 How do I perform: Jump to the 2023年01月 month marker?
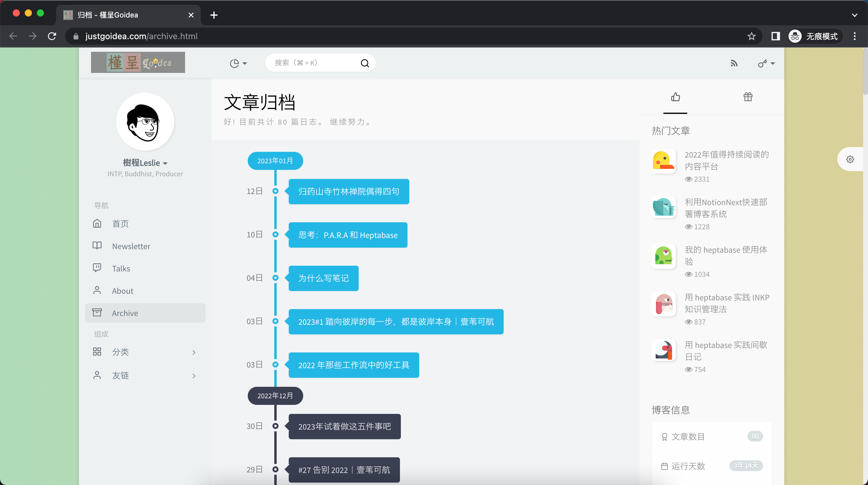tap(275, 161)
